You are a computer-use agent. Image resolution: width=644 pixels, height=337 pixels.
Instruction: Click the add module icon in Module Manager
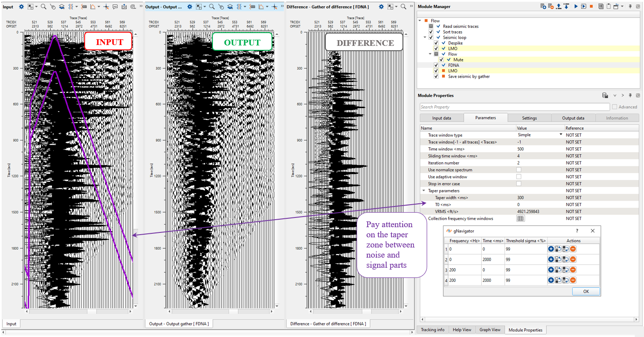click(x=543, y=7)
